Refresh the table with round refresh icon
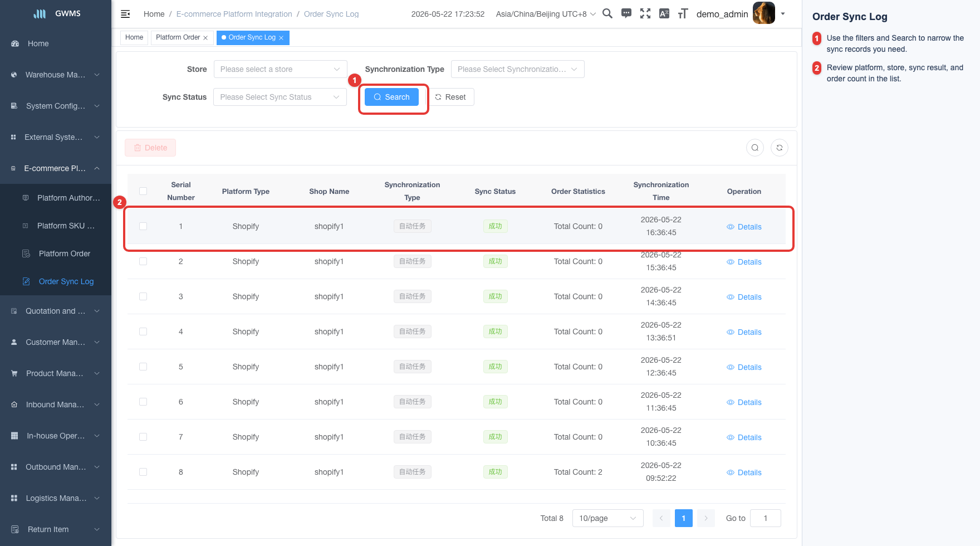The width and height of the screenshot is (980, 546). pos(780,148)
